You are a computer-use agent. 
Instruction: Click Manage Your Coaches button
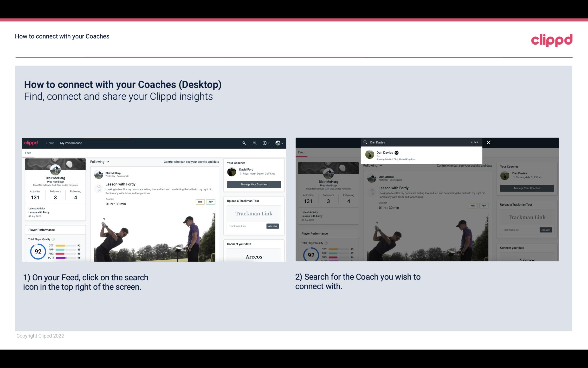(x=254, y=184)
